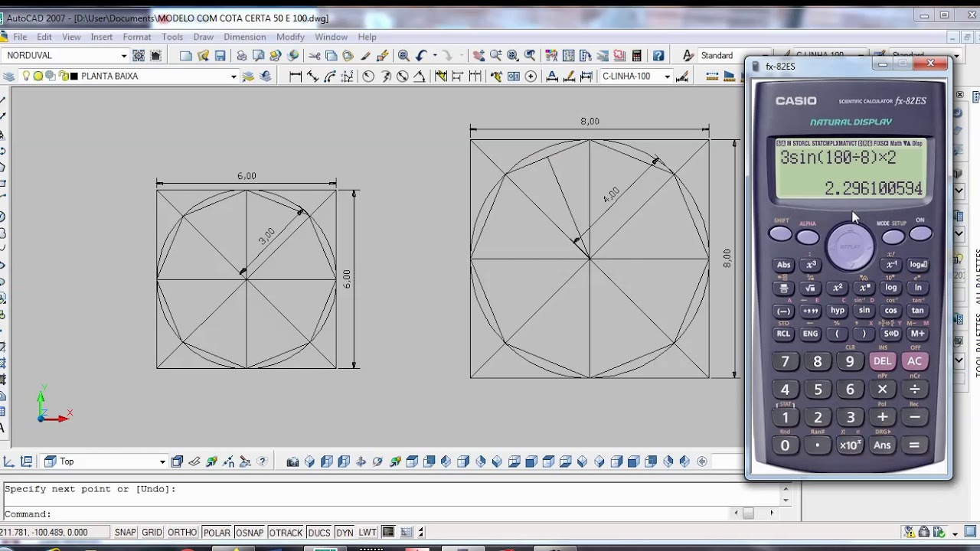Image resolution: width=980 pixels, height=551 pixels.
Task: Click the equals key on calculator
Action: click(914, 445)
